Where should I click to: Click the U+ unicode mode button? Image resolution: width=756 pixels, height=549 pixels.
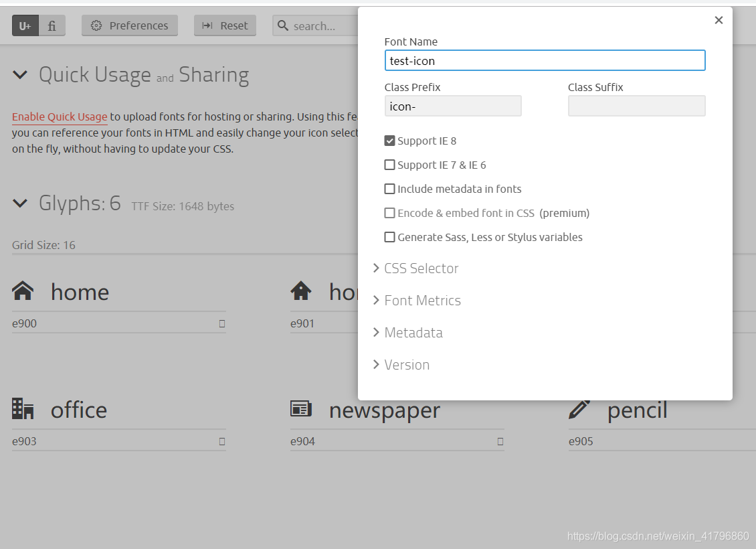click(25, 25)
